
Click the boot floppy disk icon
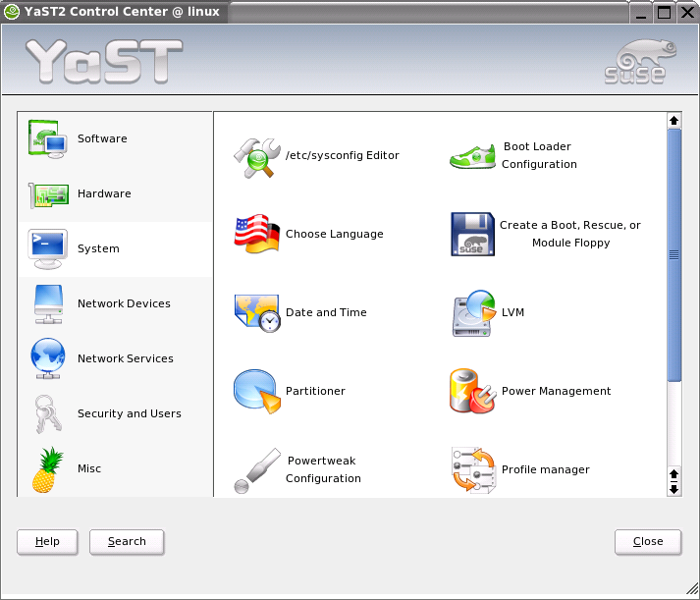(x=472, y=235)
